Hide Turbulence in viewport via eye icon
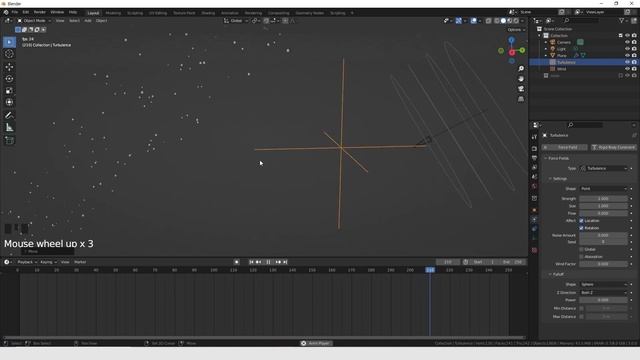The image size is (640, 360). (627, 62)
